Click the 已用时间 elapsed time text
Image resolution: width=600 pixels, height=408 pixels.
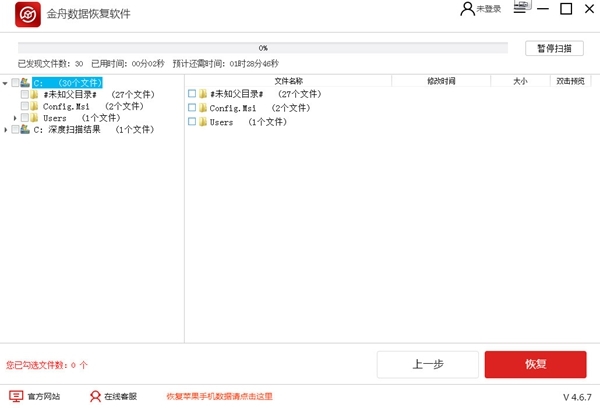[x=128, y=64]
